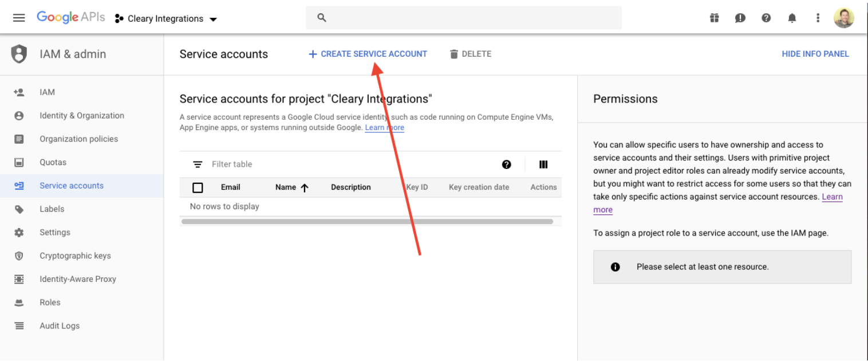Click the Key creation date header
The width and height of the screenshot is (868, 361).
pyautogui.click(x=479, y=187)
